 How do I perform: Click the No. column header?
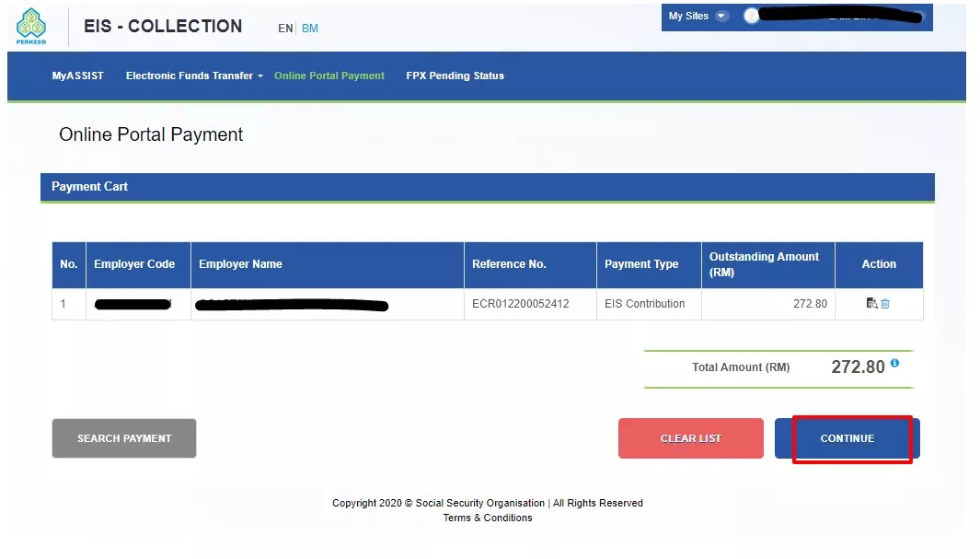coord(69,264)
